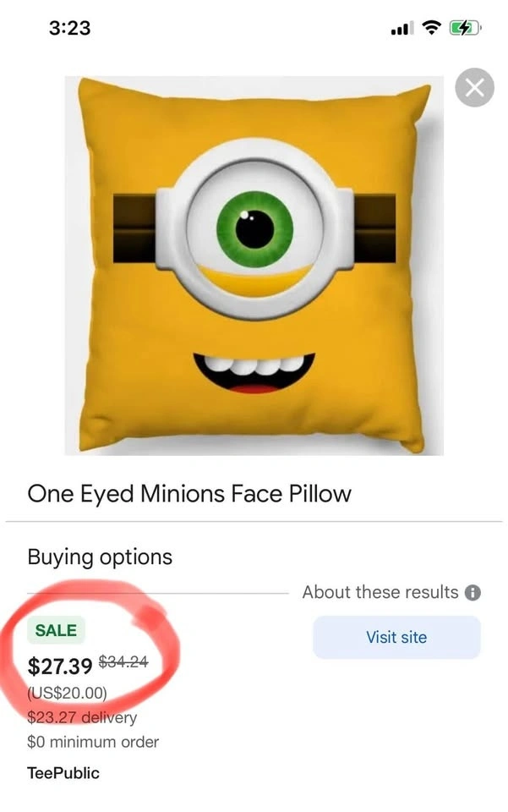Screen dimensions: 508x812
Task: Tap the cellular signal strength icon
Action: [x=400, y=29]
